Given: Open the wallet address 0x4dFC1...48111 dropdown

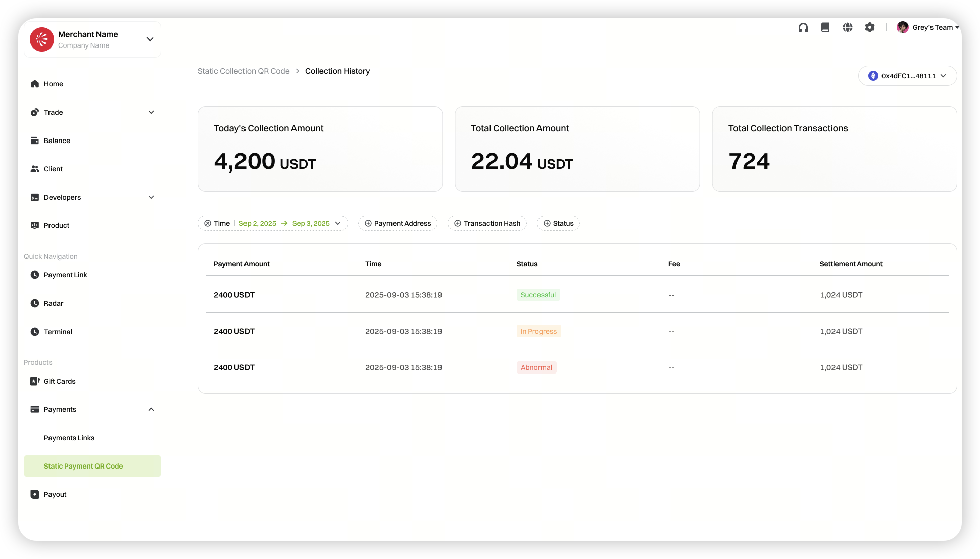Looking at the screenshot, I should [x=907, y=76].
